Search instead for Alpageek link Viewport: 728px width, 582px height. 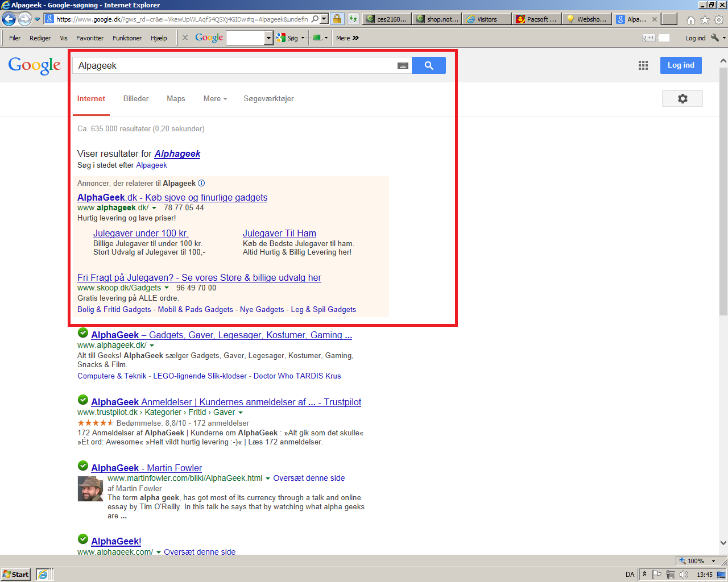click(x=151, y=165)
